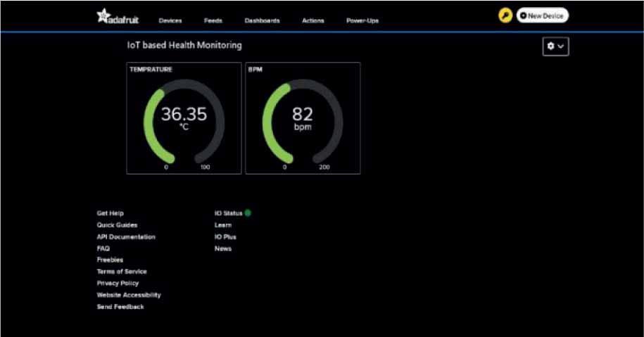
Task: Click the FAQ footer link
Action: tap(103, 248)
